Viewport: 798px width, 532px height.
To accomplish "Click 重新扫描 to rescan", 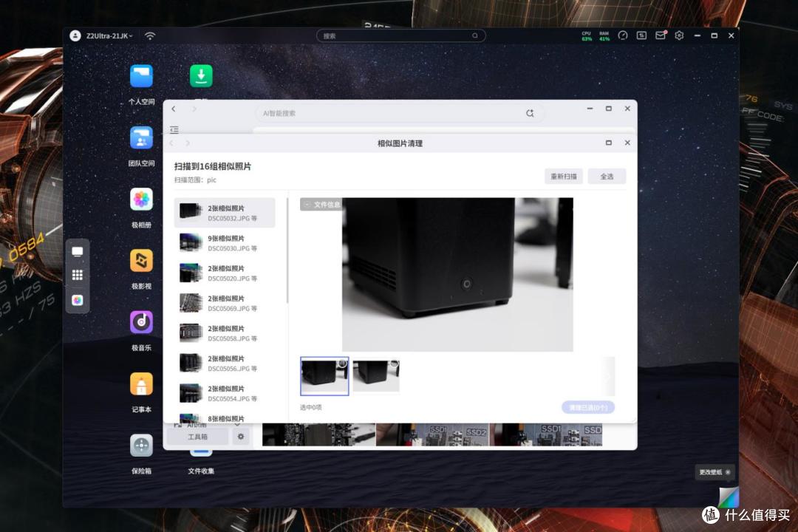I will click(x=563, y=176).
